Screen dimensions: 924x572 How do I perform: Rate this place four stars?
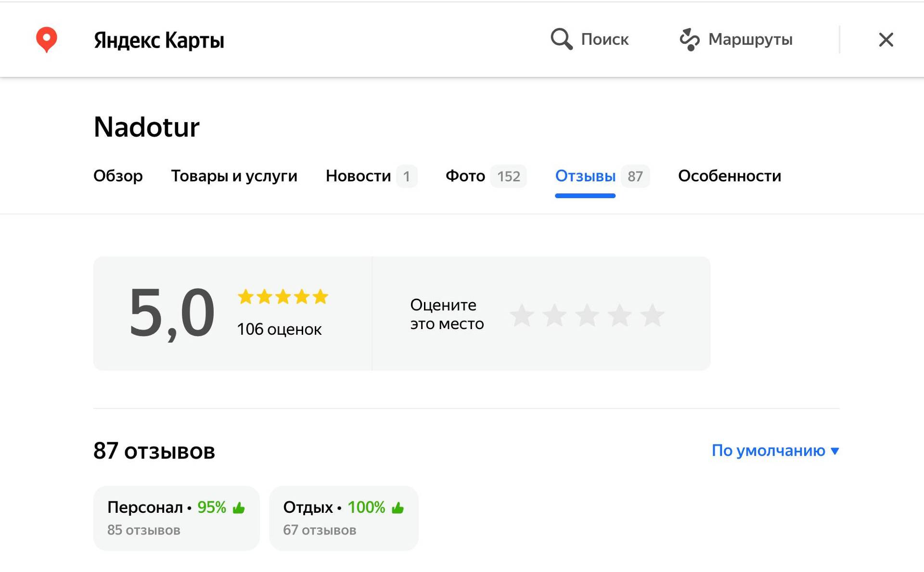click(620, 315)
